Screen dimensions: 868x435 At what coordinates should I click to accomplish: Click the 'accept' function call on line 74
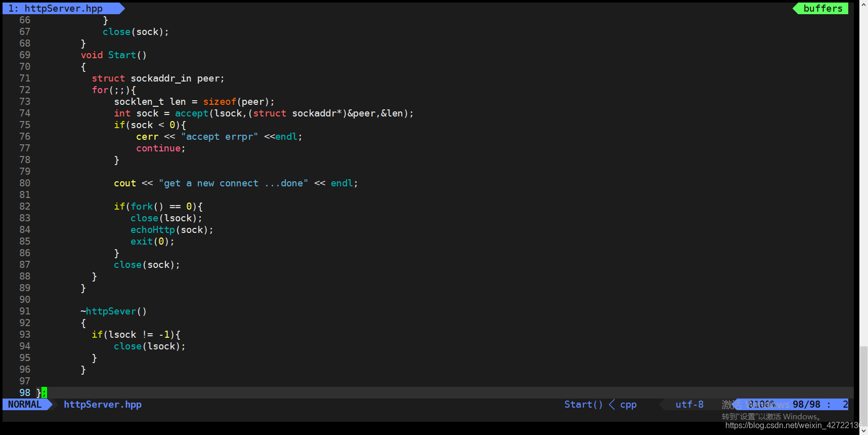pos(192,113)
